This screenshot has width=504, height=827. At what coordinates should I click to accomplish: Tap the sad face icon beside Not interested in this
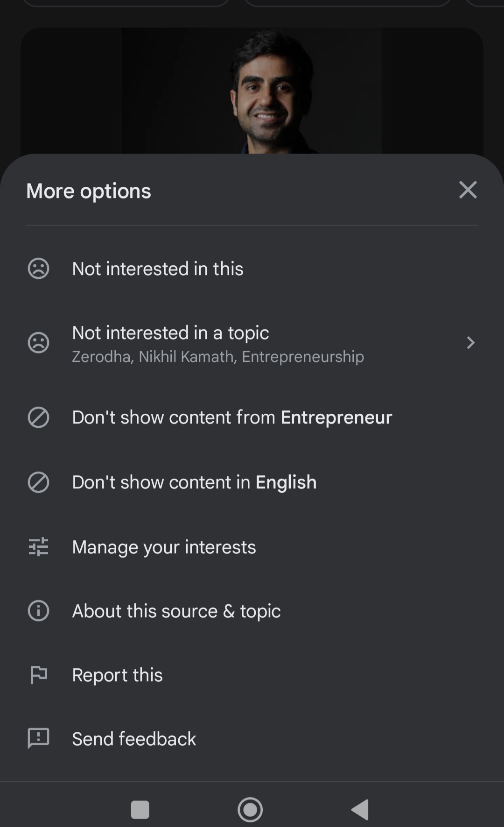pos(38,269)
